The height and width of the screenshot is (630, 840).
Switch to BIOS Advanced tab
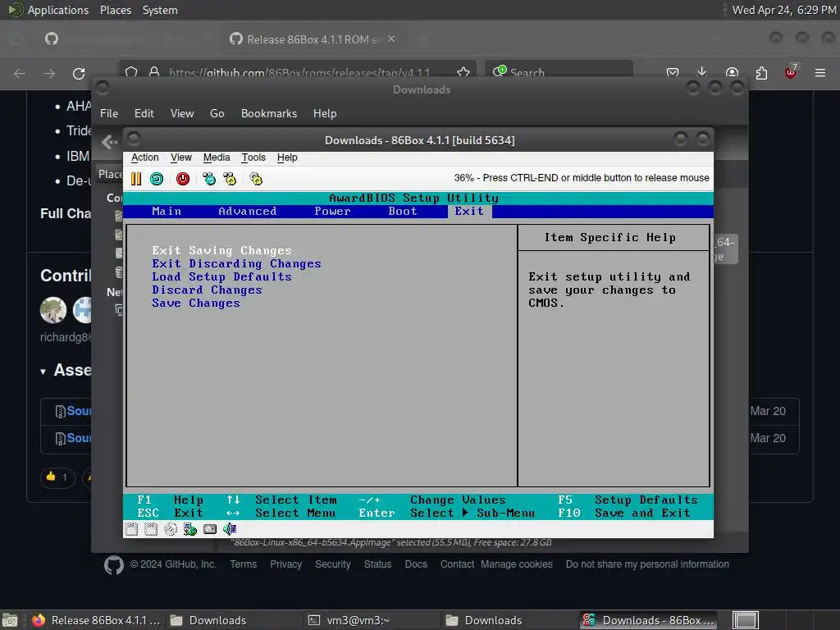[248, 212]
